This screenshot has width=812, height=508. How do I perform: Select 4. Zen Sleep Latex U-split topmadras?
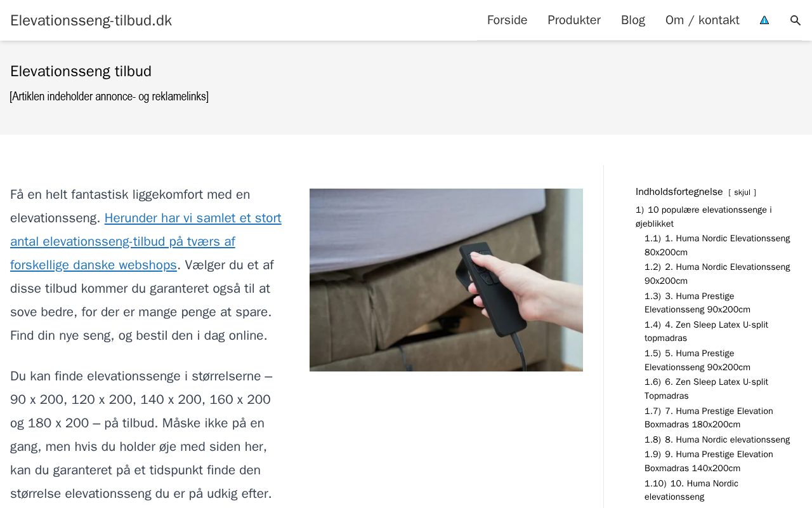coord(706,331)
